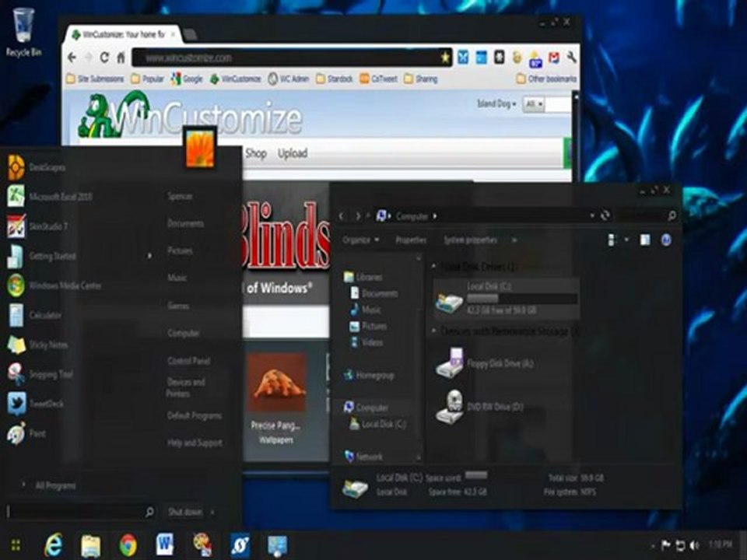The height and width of the screenshot is (560, 747).
Task: Open Pictures in Start menu right pane
Action: pyautogui.click(x=180, y=250)
